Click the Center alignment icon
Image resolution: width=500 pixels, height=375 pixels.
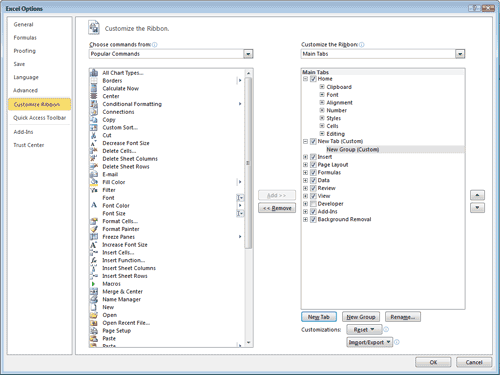[94, 96]
